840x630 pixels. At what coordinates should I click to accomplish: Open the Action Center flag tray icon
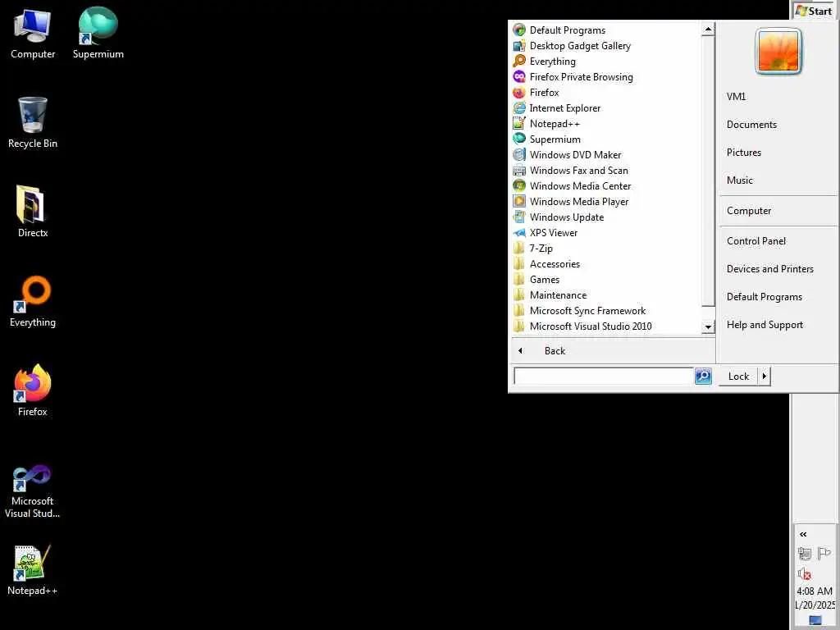click(824, 552)
